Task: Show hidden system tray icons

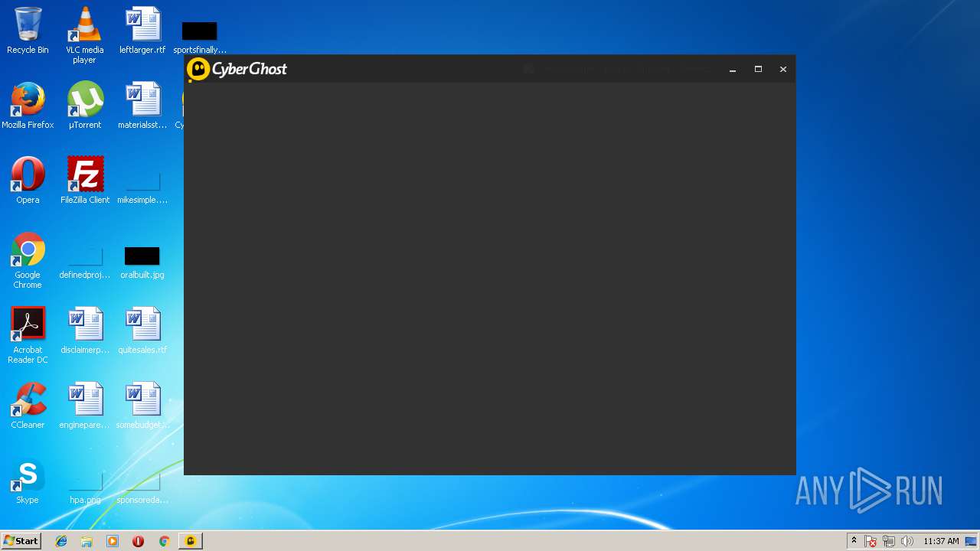Action: (854, 541)
